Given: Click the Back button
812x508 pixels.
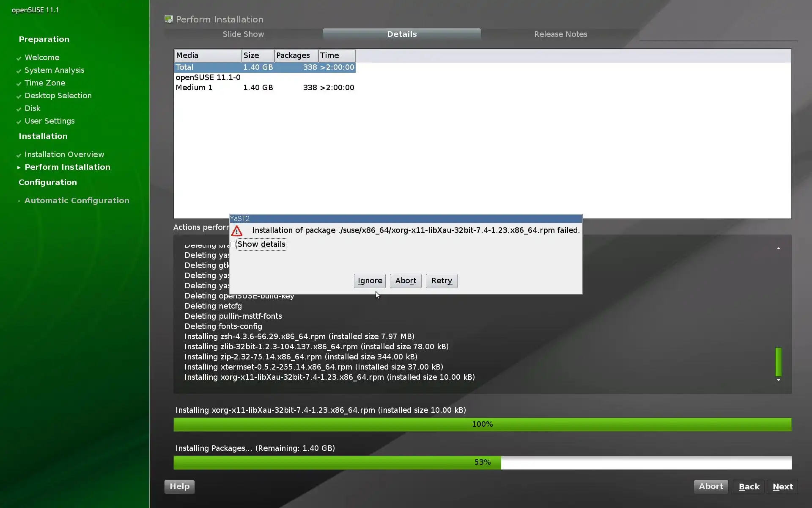Looking at the screenshot, I should click(x=749, y=487).
